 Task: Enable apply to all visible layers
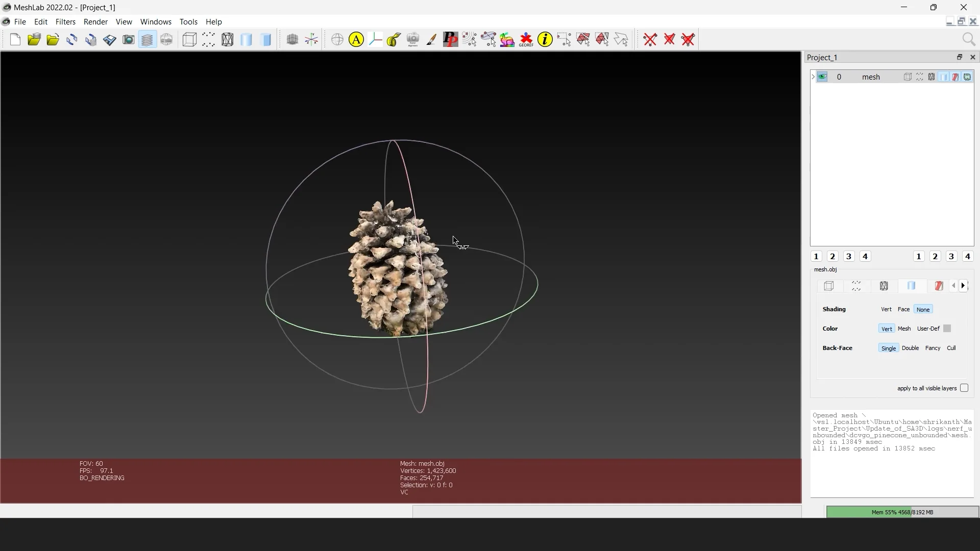964,388
